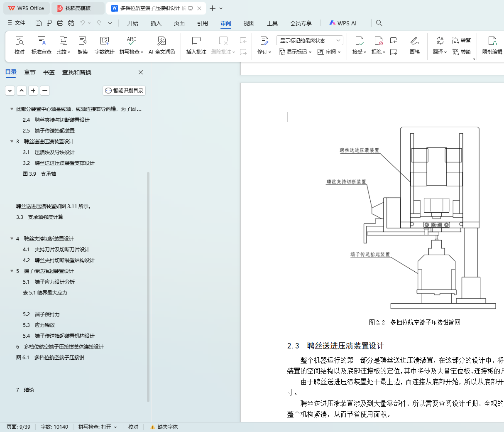The image size is (504, 432).
Task: Open the 文件 menu
Action: tap(17, 23)
